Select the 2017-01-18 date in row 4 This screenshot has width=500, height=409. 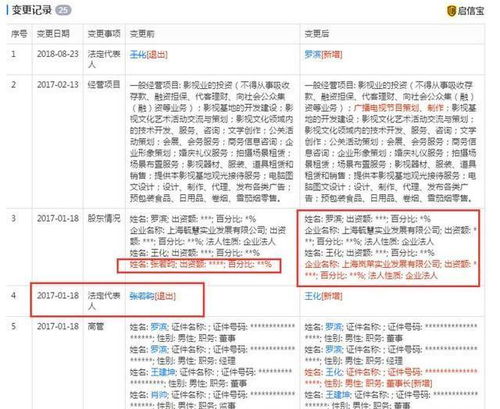[58, 295]
